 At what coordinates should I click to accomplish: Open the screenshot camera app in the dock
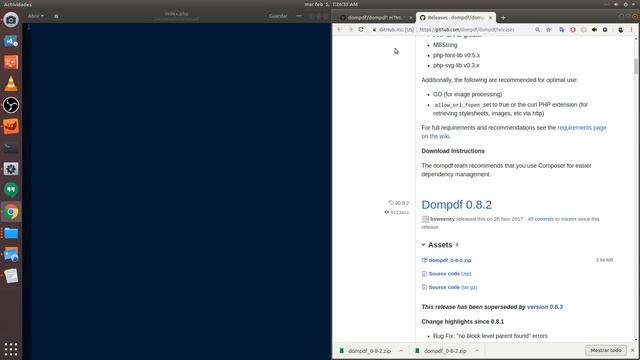coord(11,20)
